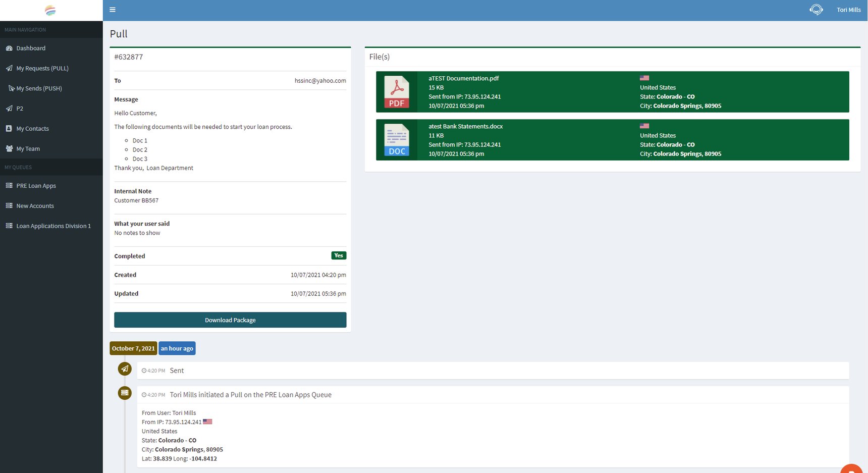Click the Sent timeline entry

tap(493, 371)
